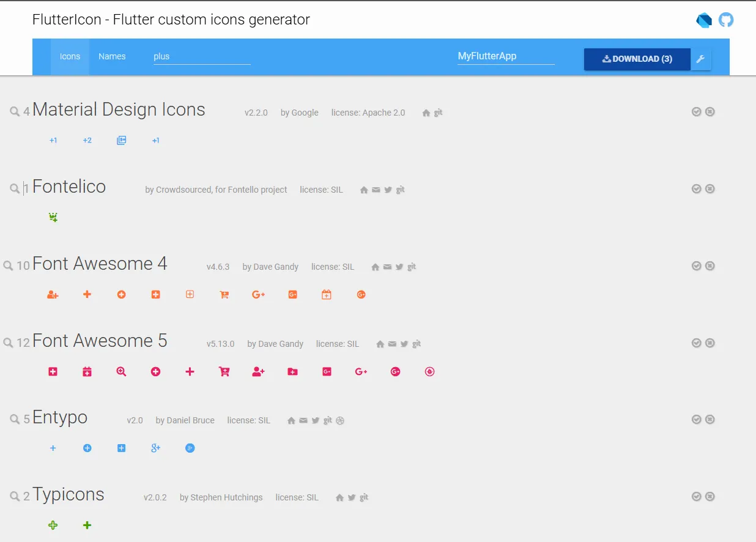Viewport: 756px width, 542px height.
Task: Select the cart-plus icon in Font Awesome 4
Action: pos(224,295)
